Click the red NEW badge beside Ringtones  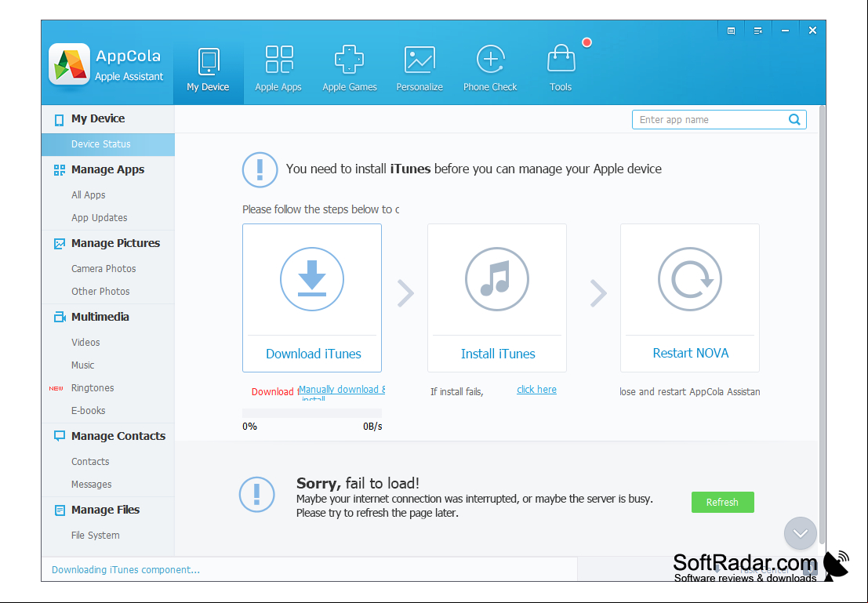(56, 388)
